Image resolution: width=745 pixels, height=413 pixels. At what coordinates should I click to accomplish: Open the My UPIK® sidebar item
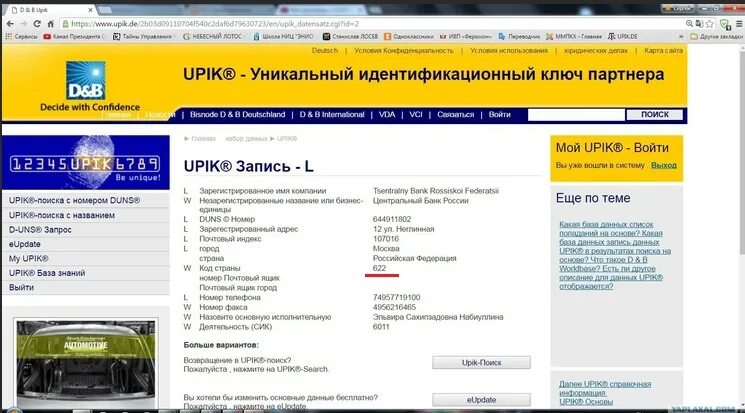[x=29, y=259]
